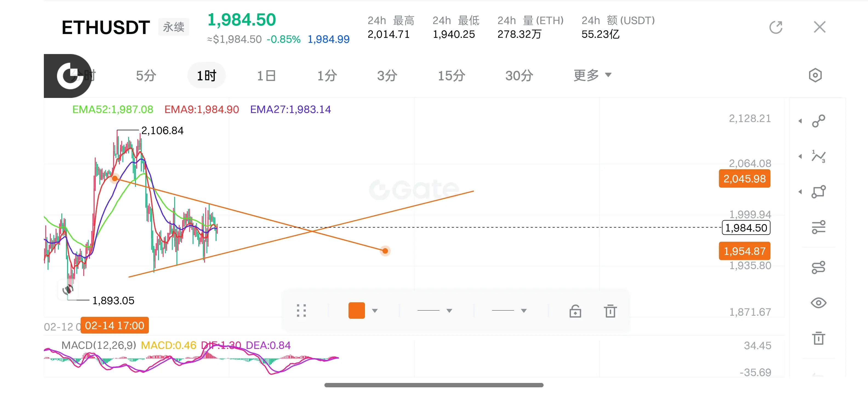This screenshot has height=395, width=868.
Task: Click the share/refresh arrow icon in header
Action: click(x=775, y=27)
